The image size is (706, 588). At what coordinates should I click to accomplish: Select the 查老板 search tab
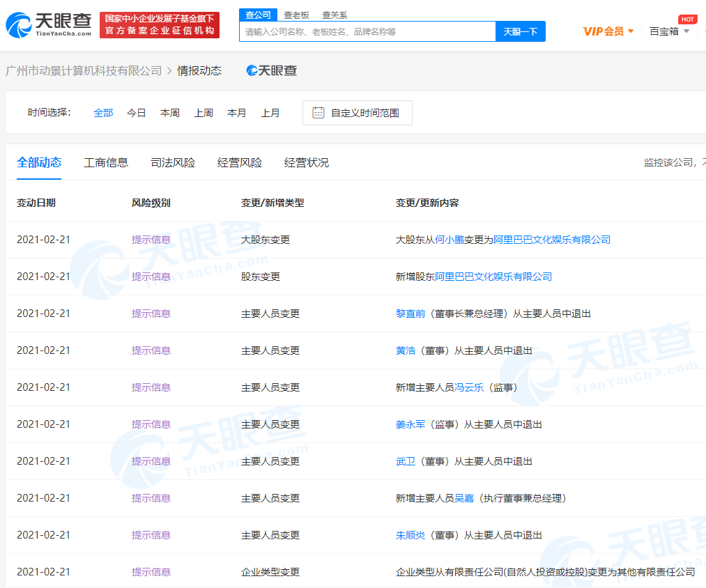(296, 15)
